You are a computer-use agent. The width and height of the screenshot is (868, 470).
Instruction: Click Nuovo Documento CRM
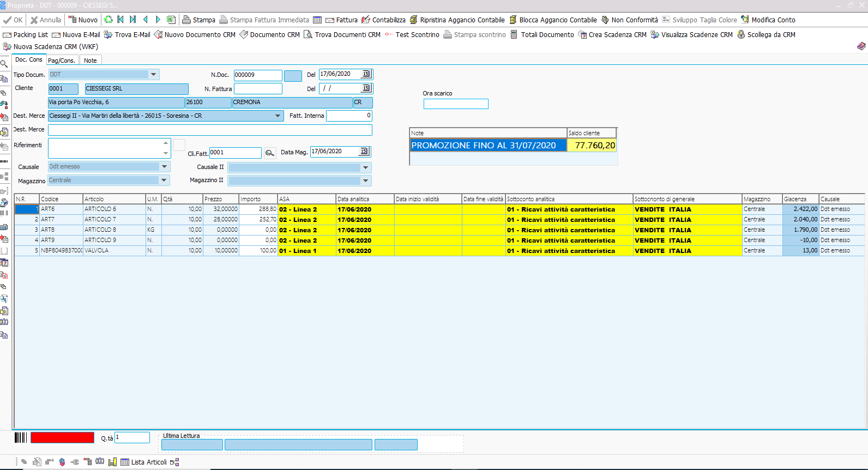pyautogui.click(x=195, y=34)
